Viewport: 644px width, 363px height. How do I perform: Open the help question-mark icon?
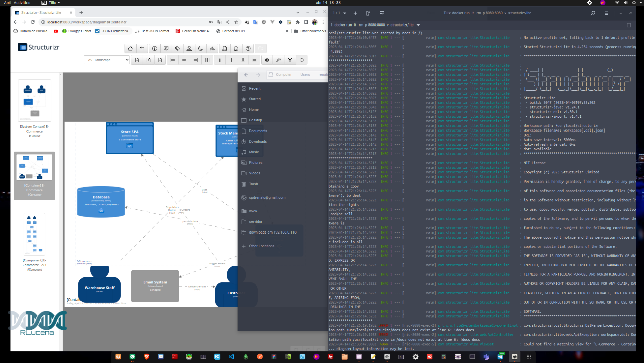click(248, 48)
